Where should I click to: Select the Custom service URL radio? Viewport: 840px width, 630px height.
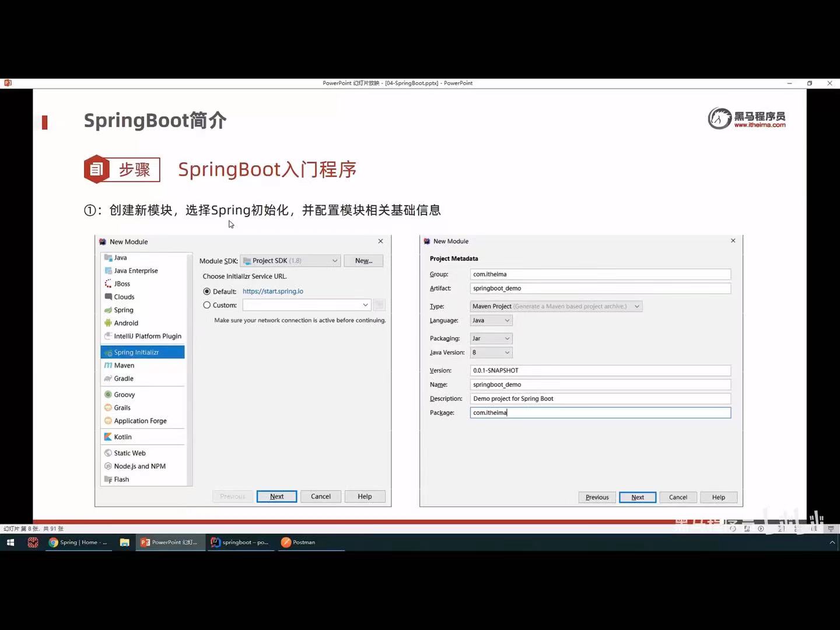[x=206, y=305]
